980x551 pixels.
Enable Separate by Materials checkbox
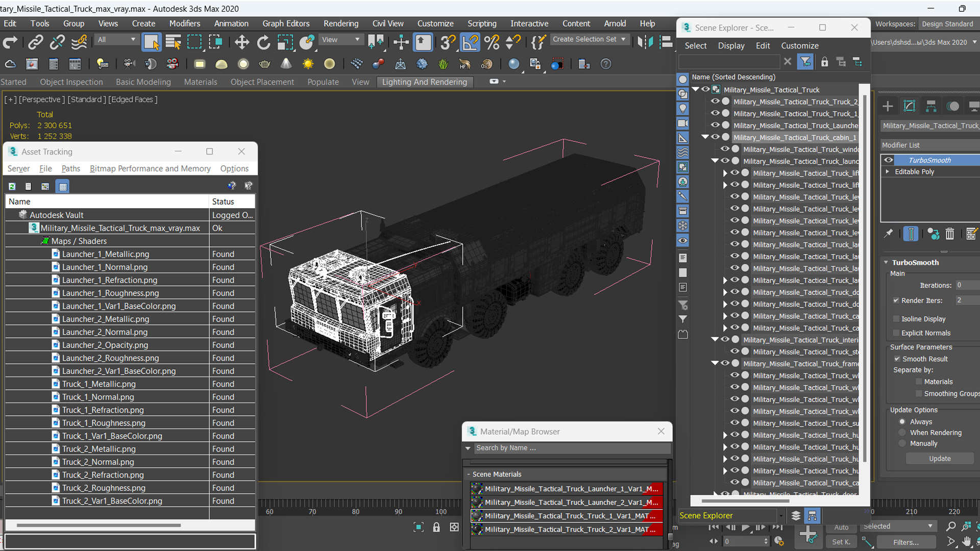click(x=919, y=382)
